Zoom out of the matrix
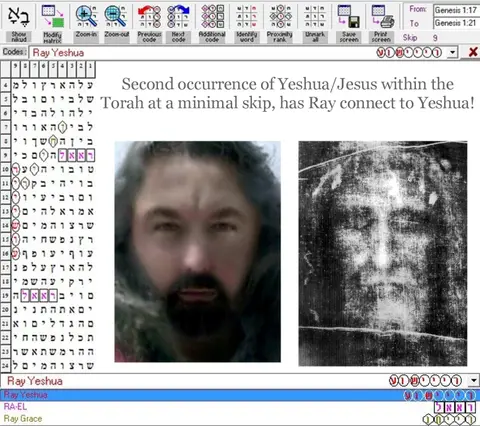 pos(115,15)
